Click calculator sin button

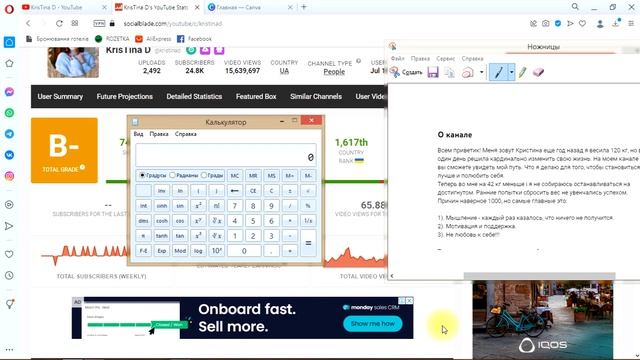pyautogui.click(x=180, y=206)
